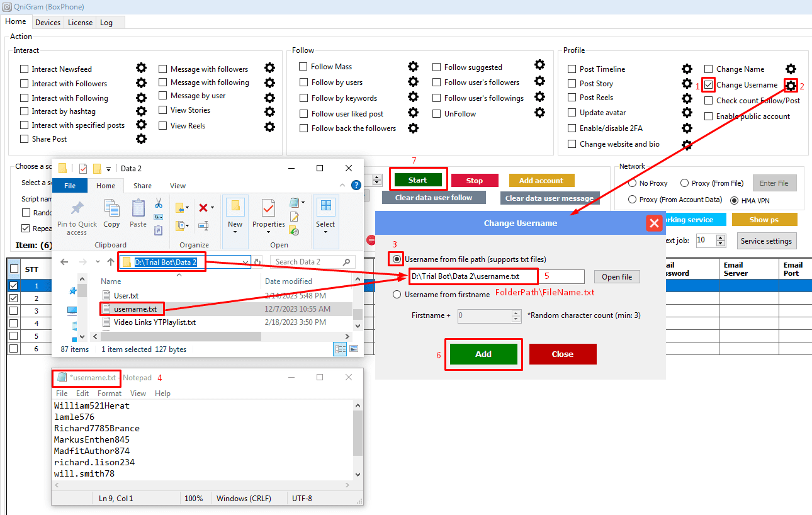Select Username from firstname radio button
812x515 pixels.
397,295
